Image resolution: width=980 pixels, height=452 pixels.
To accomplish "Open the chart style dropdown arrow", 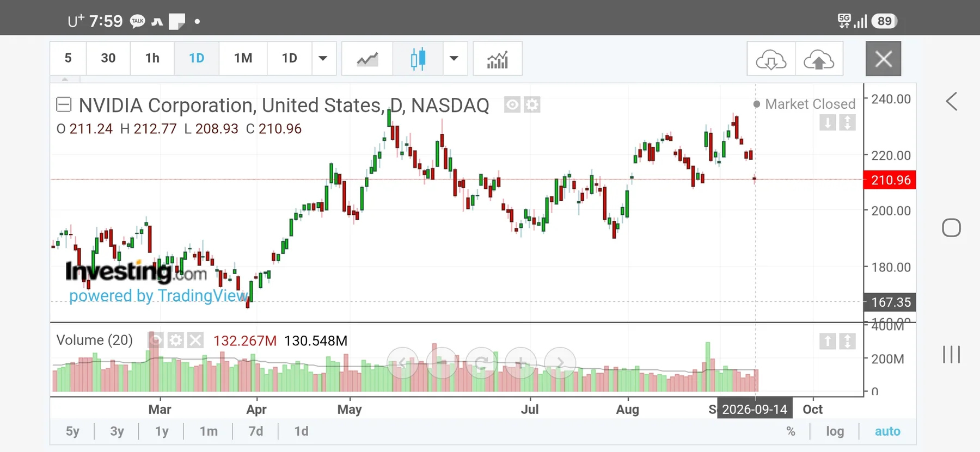I will point(454,58).
